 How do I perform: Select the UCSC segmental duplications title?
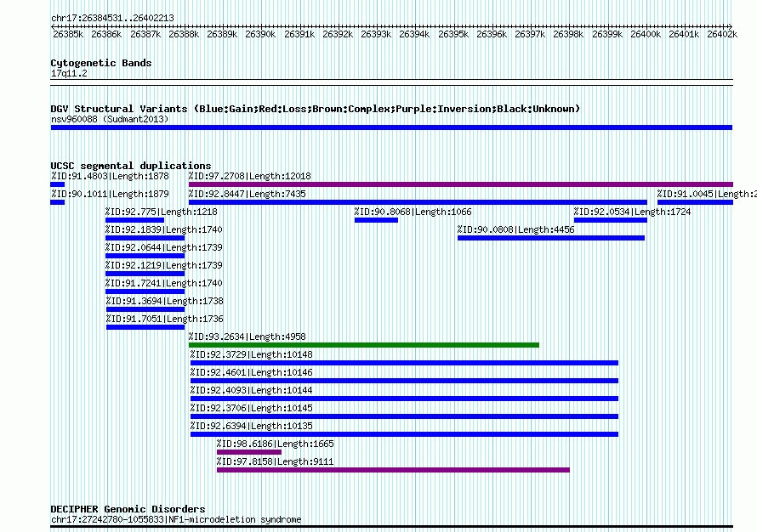[131, 166]
